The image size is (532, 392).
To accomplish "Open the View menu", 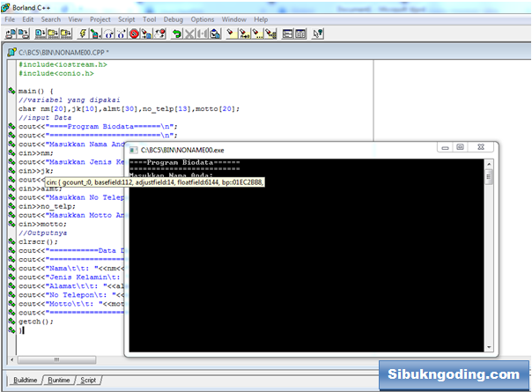I will point(76,19).
